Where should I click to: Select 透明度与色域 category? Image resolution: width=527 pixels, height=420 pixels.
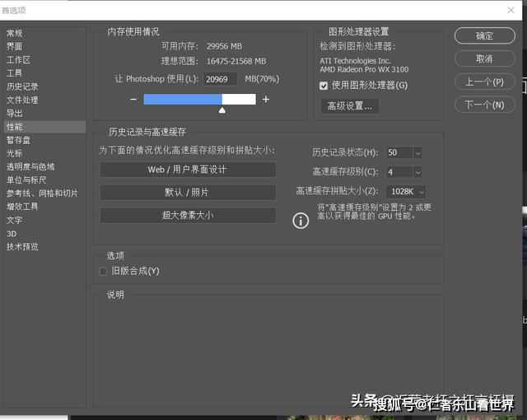pyautogui.click(x=30, y=166)
